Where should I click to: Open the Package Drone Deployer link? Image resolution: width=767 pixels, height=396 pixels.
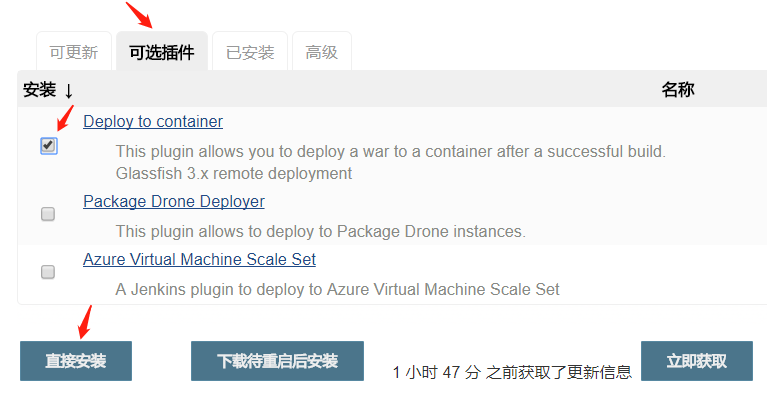pyautogui.click(x=174, y=201)
